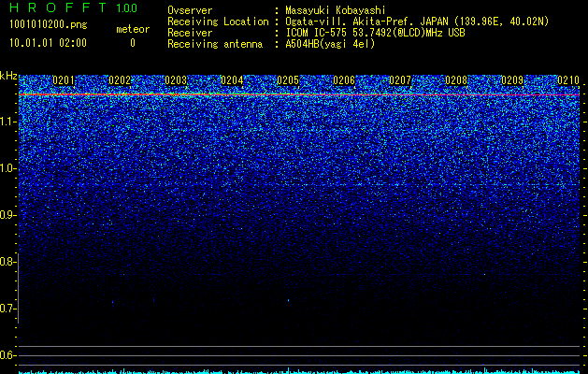This screenshot has width=588, height=374.
Task: Select the 0.8 frequency axis label
Action: 8,262
